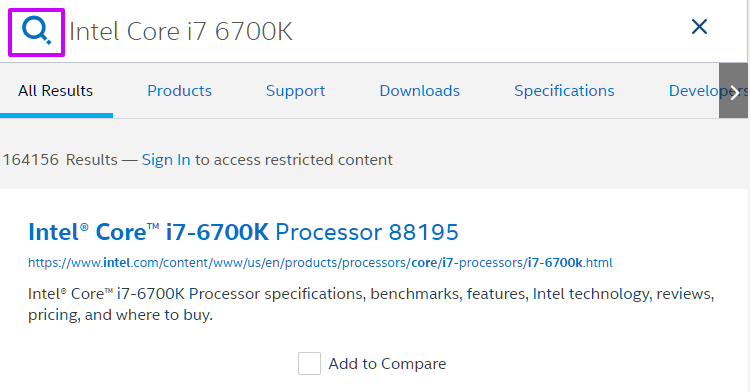Tick the Add to Compare checkbox
Screen dimensions: 750x392
(309, 364)
